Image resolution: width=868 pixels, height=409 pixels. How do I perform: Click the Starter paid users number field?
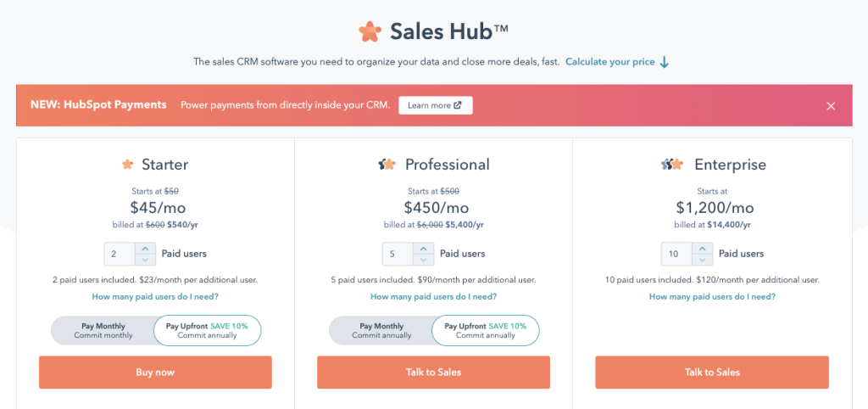120,254
